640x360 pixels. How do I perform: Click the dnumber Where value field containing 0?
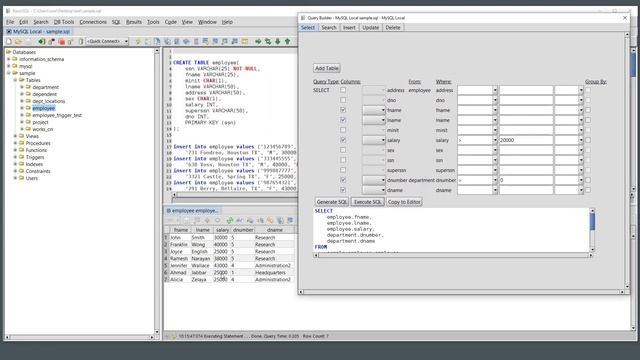click(x=526, y=180)
